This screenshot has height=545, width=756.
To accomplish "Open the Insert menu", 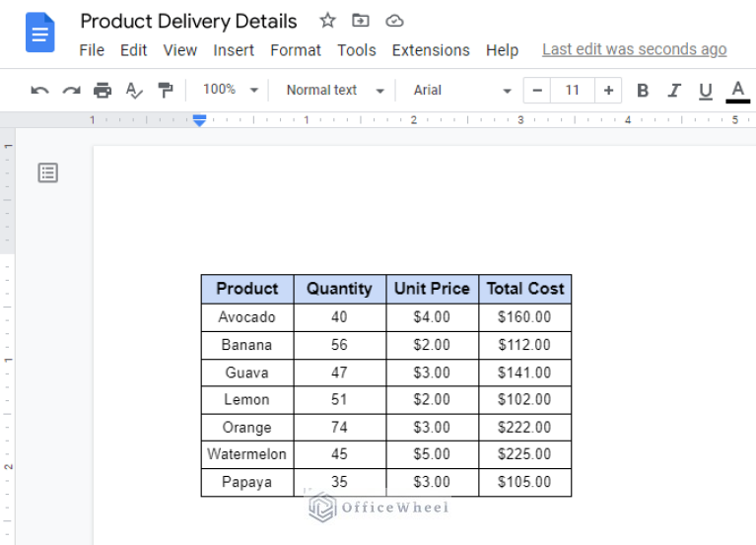I will click(x=234, y=50).
